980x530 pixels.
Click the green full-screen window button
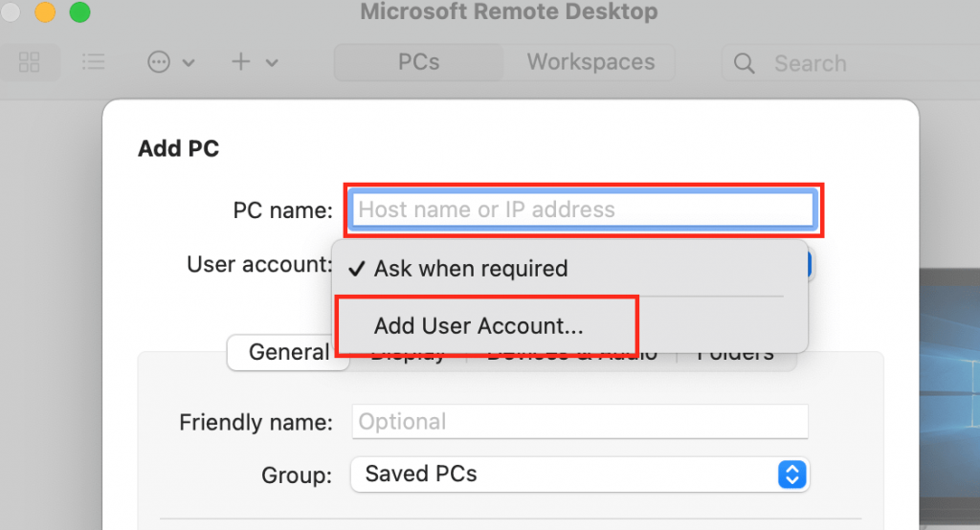click(x=80, y=12)
